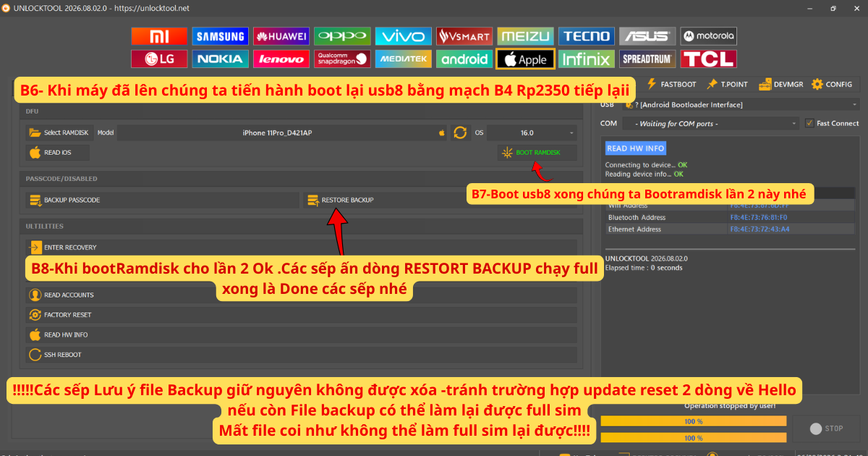Select the value F8:4E:73:72:43:A4
Image resolution: width=868 pixels, height=456 pixels.
point(759,229)
